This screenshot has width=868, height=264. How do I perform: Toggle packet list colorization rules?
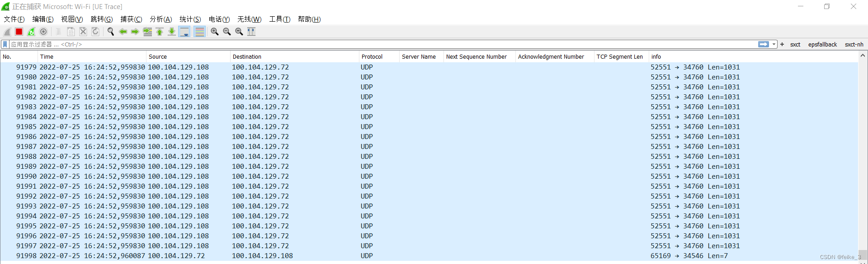click(199, 32)
